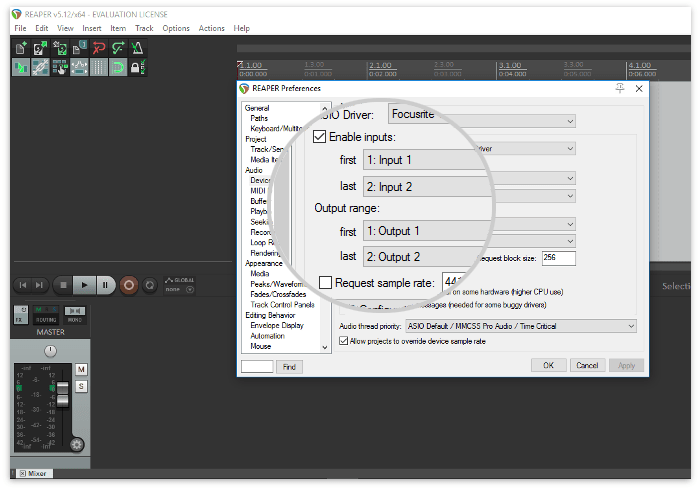Select General in preferences tree

[x=257, y=108]
